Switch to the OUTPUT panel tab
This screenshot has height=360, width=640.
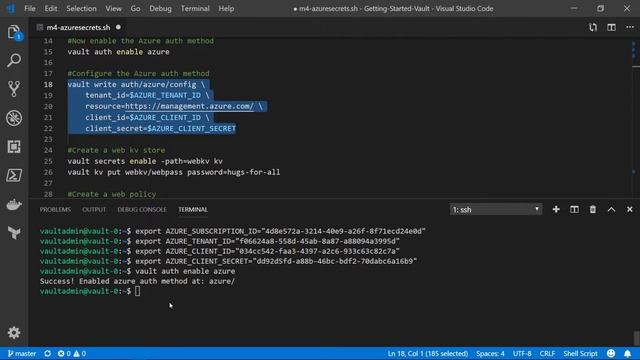tap(94, 209)
